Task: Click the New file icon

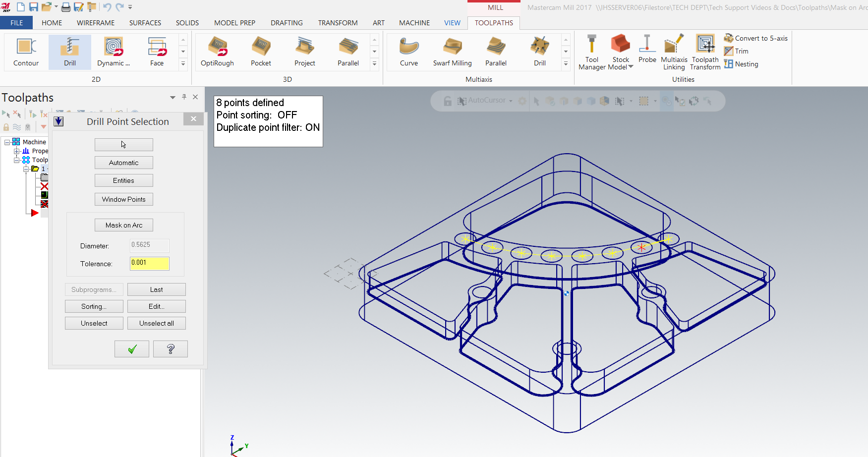Action: point(21,7)
